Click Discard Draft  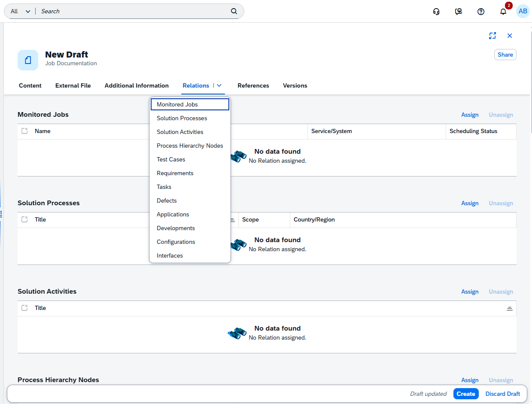tap(502, 394)
